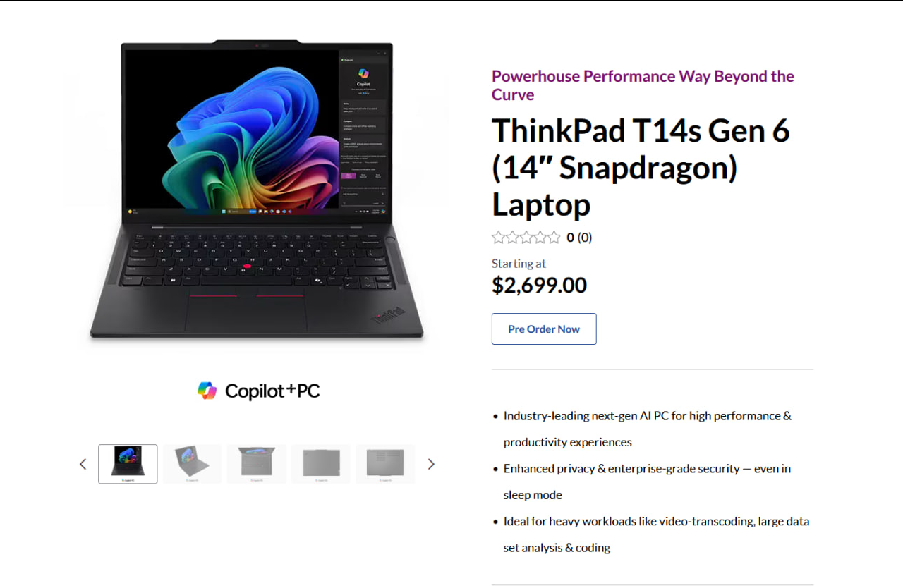Click the colorful Copilot logo icon

click(207, 391)
